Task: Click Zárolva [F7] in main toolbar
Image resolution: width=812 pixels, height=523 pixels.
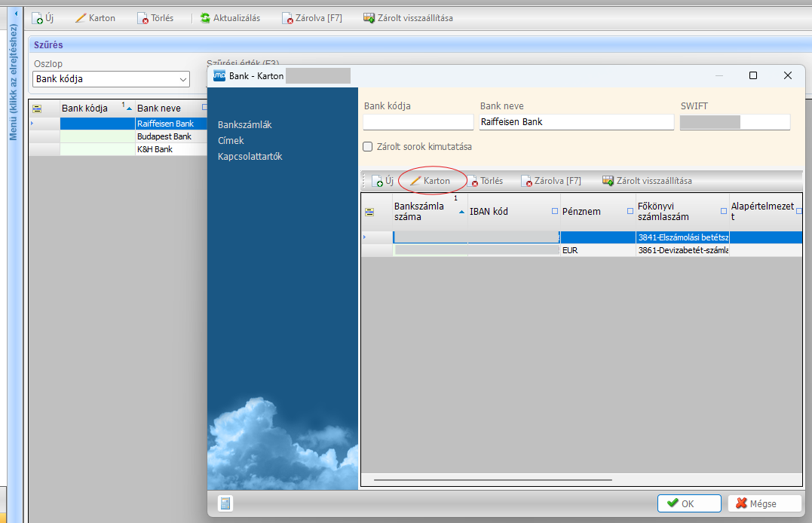Action: (311, 18)
